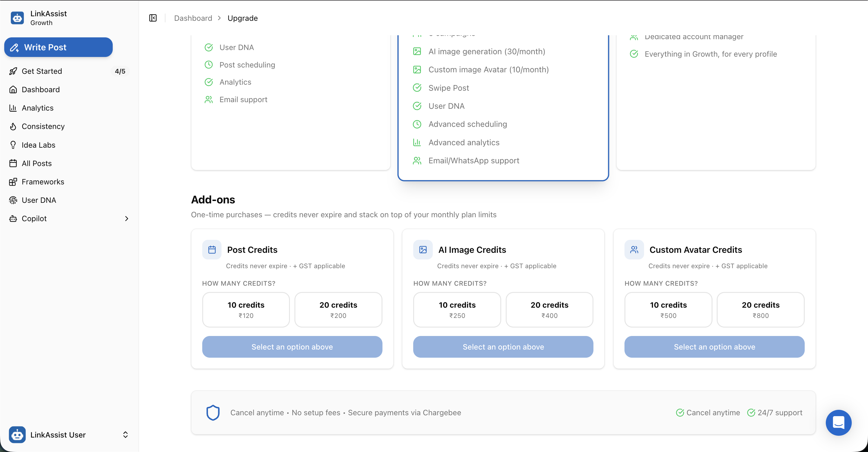Click the Custom Avatar Credits people icon
The image size is (868, 452).
[634, 250]
